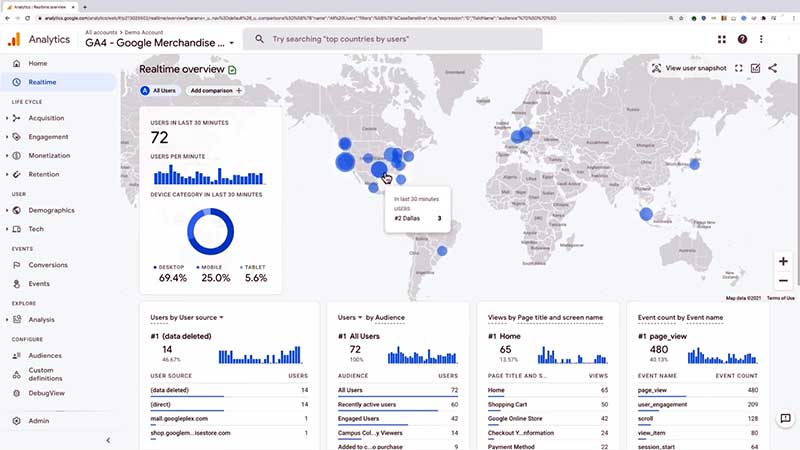Screen dimensions: 800x450
Task: Expand the Tech section arrow
Action: tap(7, 229)
